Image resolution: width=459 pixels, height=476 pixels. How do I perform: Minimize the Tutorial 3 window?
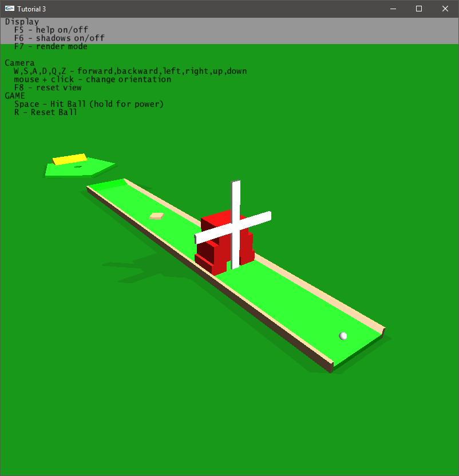(x=393, y=9)
